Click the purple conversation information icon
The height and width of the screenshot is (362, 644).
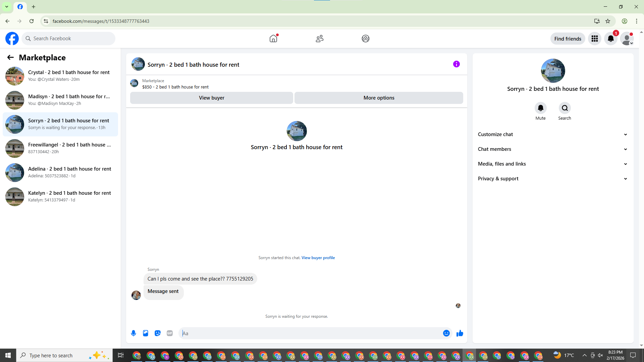[x=456, y=64]
